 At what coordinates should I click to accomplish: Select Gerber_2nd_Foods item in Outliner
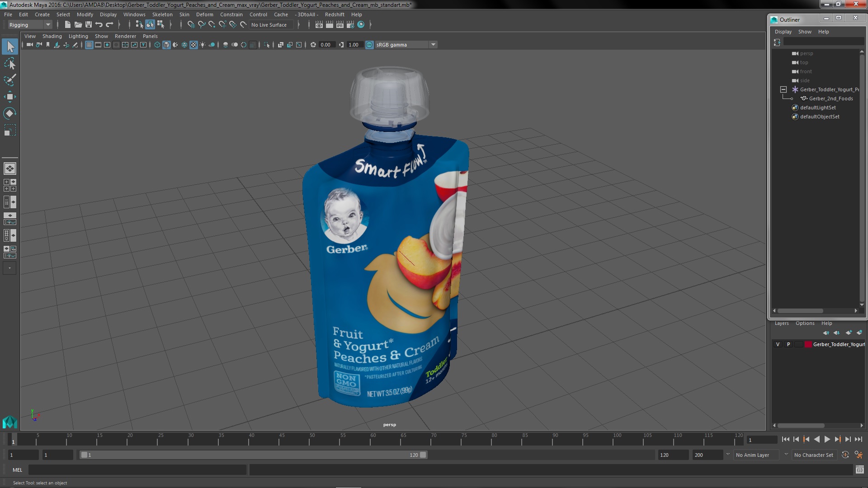(x=831, y=99)
